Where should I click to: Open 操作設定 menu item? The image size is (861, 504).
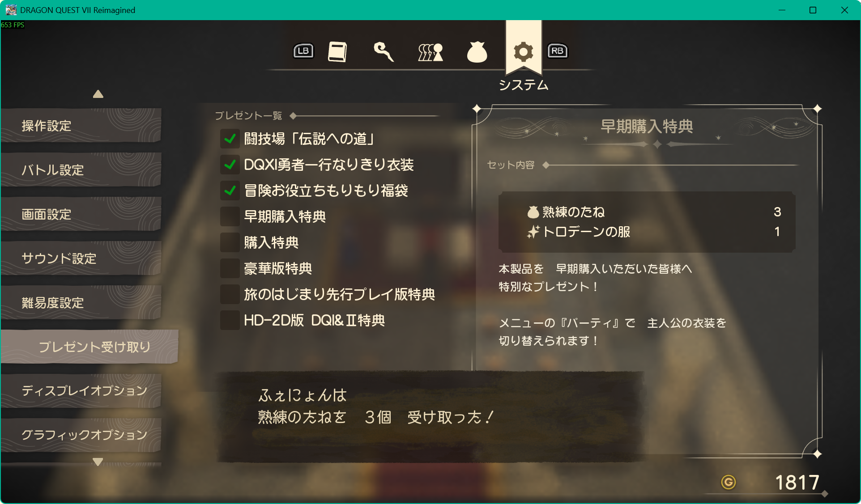pyautogui.click(x=81, y=126)
